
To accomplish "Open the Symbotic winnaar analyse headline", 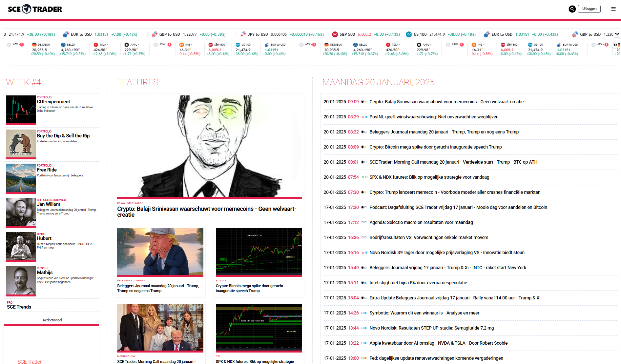I will click(424, 313).
